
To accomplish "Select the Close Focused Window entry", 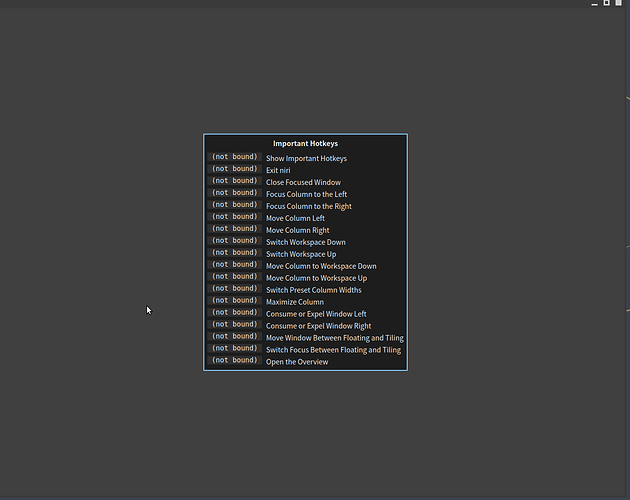I will [x=303, y=182].
